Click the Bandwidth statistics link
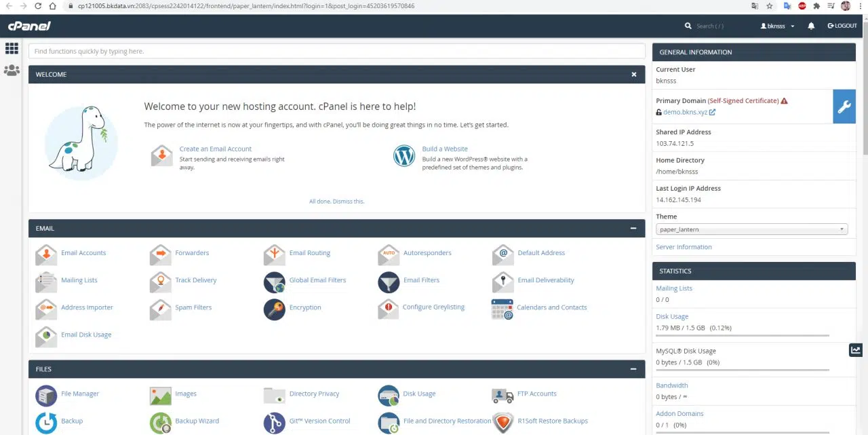The image size is (868, 435). (x=672, y=385)
